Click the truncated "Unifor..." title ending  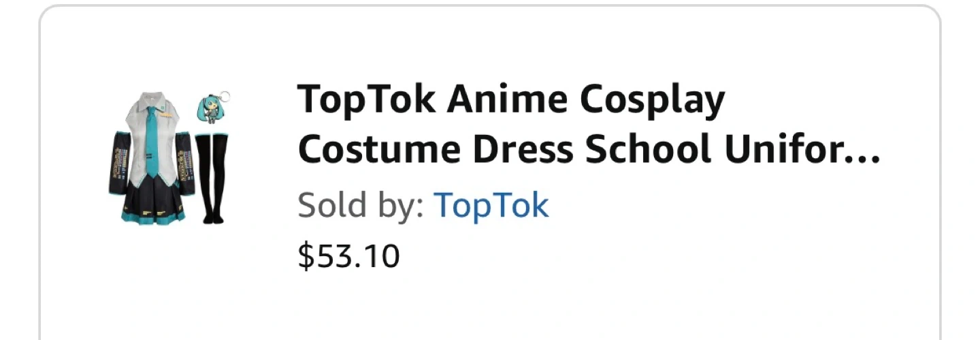tap(802, 151)
